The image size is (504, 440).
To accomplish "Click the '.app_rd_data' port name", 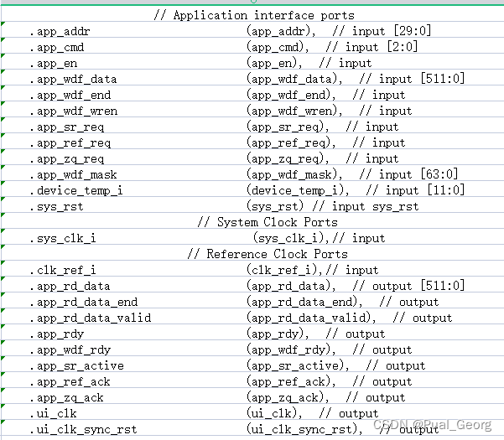I will click(x=70, y=286).
